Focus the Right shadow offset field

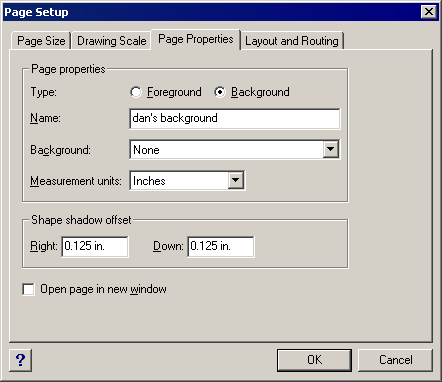click(x=95, y=247)
